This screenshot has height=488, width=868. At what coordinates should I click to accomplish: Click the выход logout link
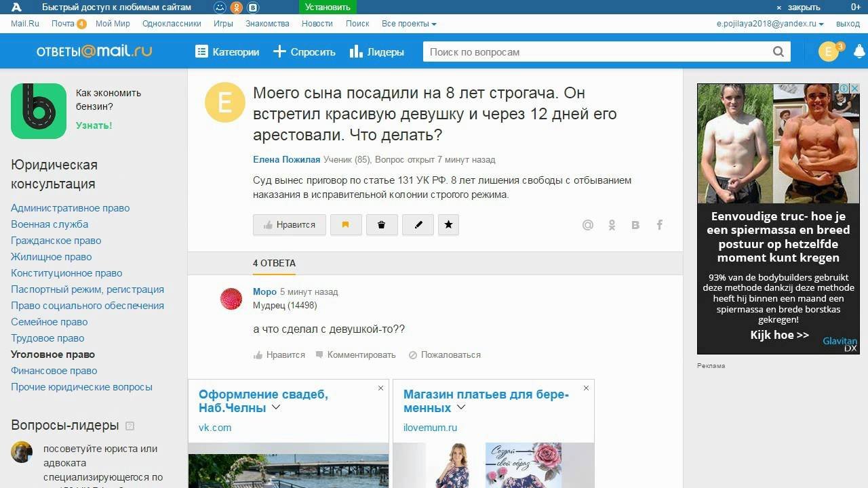[x=848, y=24]
